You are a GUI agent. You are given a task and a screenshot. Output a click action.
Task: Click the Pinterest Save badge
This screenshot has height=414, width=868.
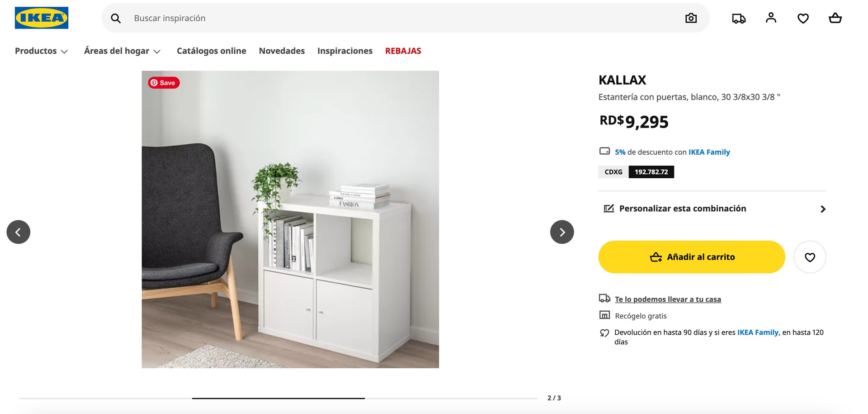pyautogui.click(x=164, y=83)
